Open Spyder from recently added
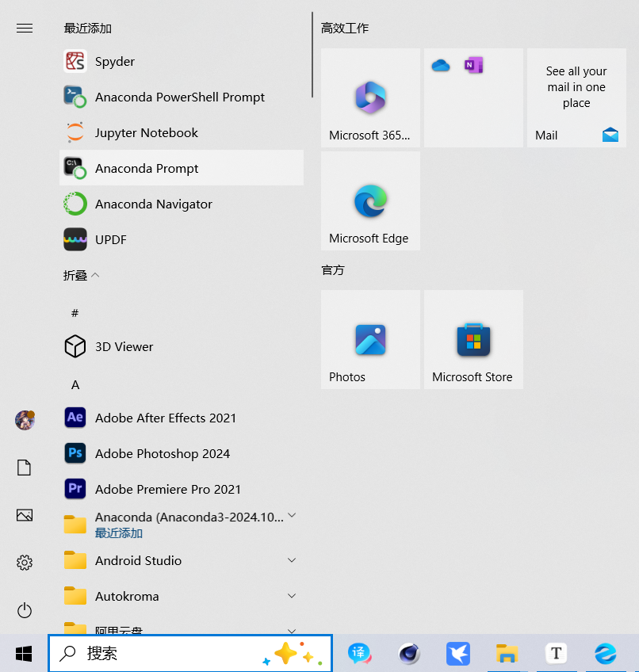The height and width of the screenshot is (672, 639). (x=182, y=61)
